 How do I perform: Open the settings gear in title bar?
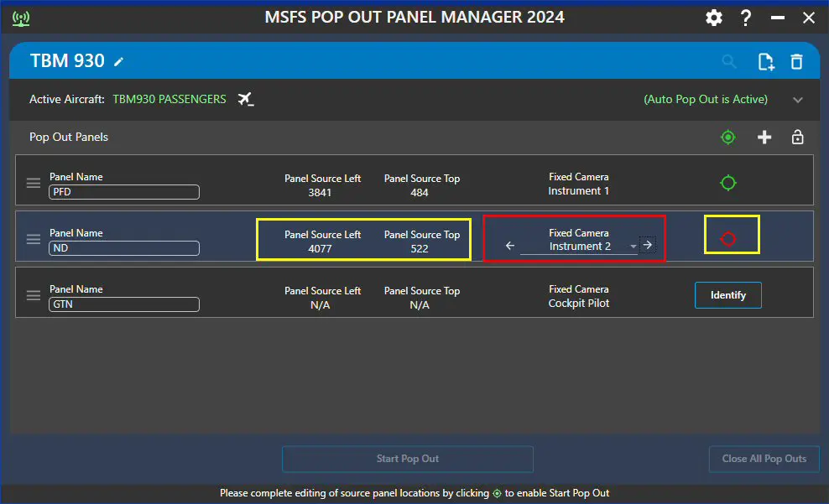[x=714, y=18]
